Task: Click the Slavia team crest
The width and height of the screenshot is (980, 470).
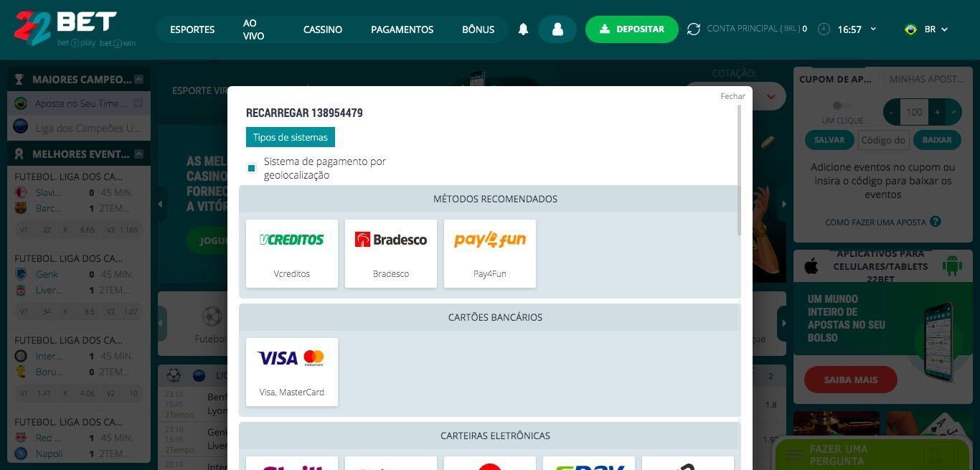Action: pos(21,192)
